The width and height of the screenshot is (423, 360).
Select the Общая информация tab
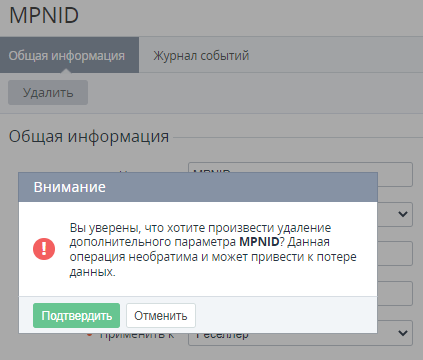click(69, 55)
